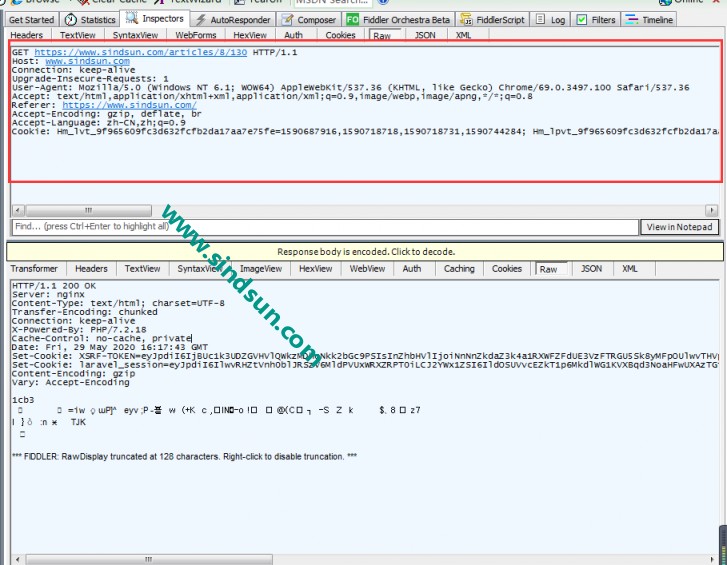Image resolution: width=727 pixels, height=565 pixels.
Task: Select request Cookies inspector tab
Action: tap(340, 35)
